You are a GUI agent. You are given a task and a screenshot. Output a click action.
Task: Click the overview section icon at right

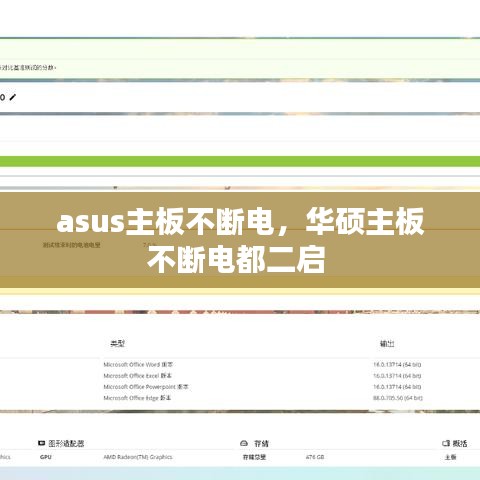pyautogui.click(x=446, y=443)
